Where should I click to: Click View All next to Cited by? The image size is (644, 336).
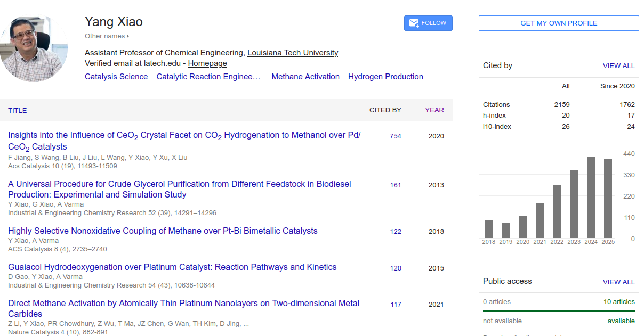pyautogui.click(x=618, y=66)
